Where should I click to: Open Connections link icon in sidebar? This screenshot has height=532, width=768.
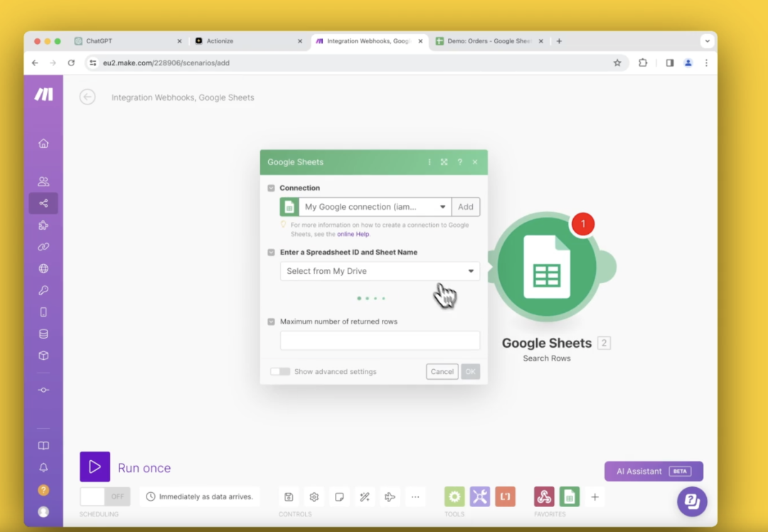tap(43, 247)
